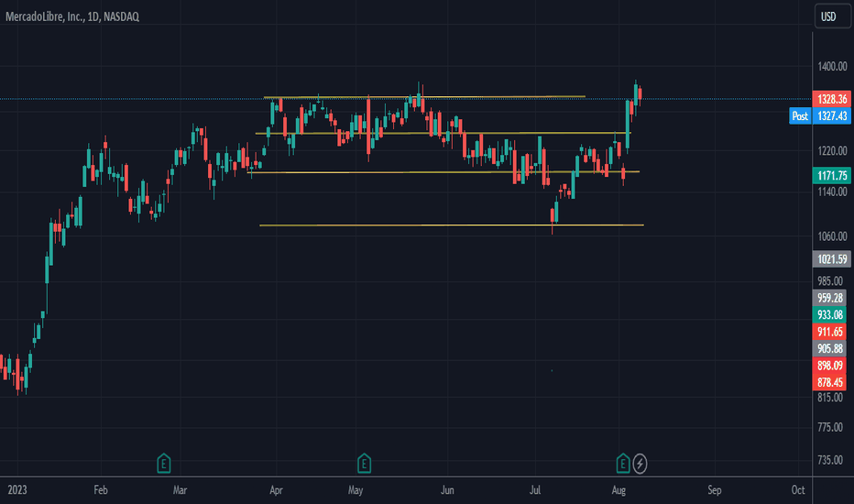Screen dimensions: 854x504
Task: Click the Oct label on time axis
Action: point(798,490)
